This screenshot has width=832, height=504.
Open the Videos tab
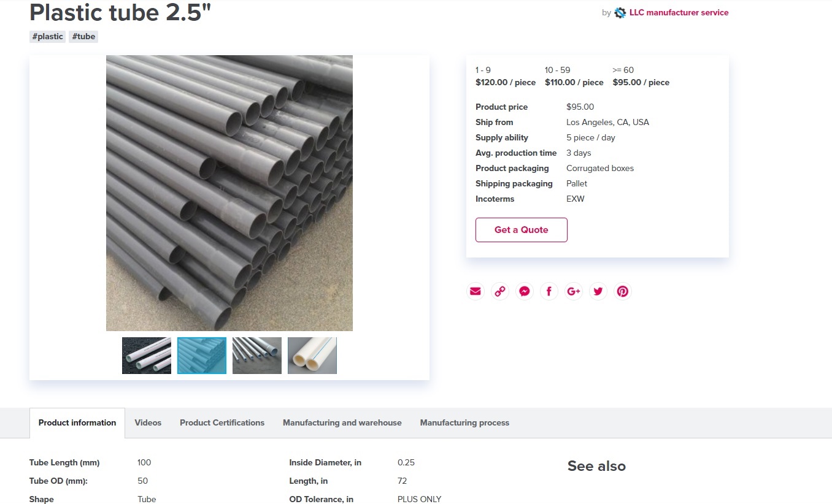148,422
